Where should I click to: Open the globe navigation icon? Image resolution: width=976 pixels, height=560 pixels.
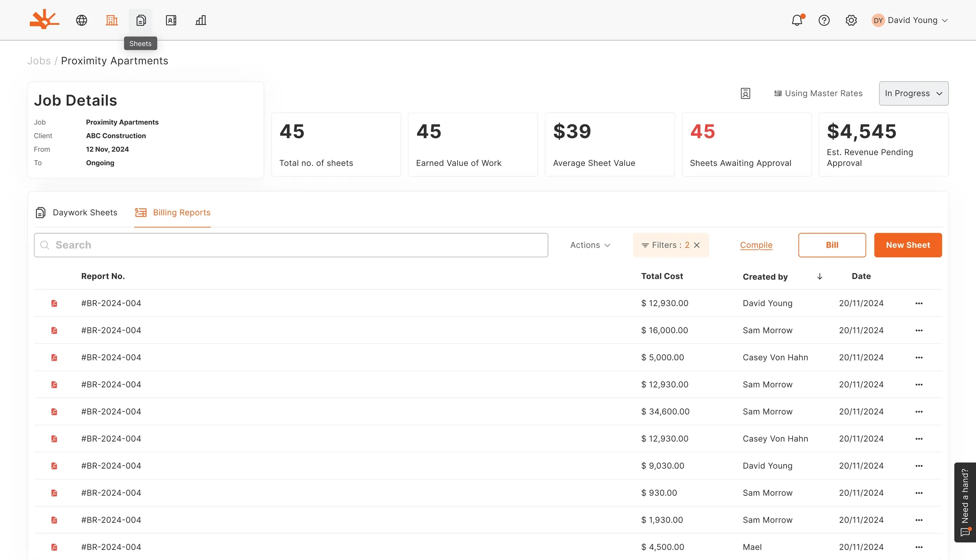point(82,20)
